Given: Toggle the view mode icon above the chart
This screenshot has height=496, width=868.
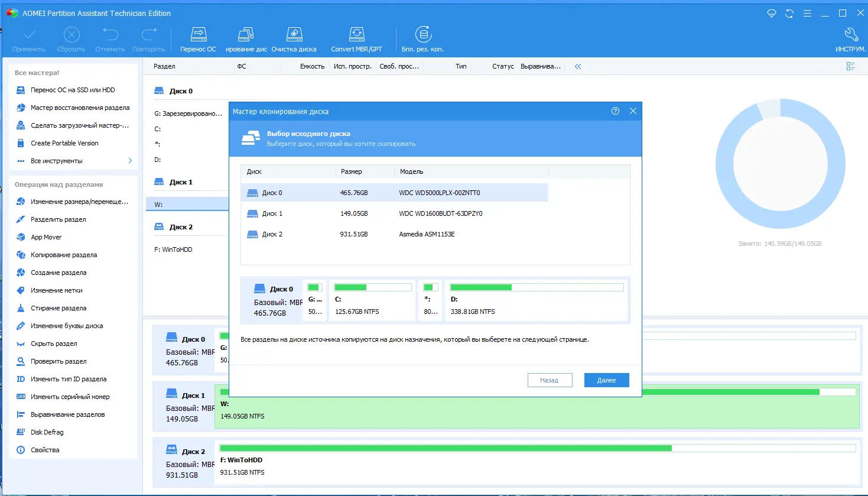Looking at the screenshot, I should pyautogui.click(x=850, y=66).
